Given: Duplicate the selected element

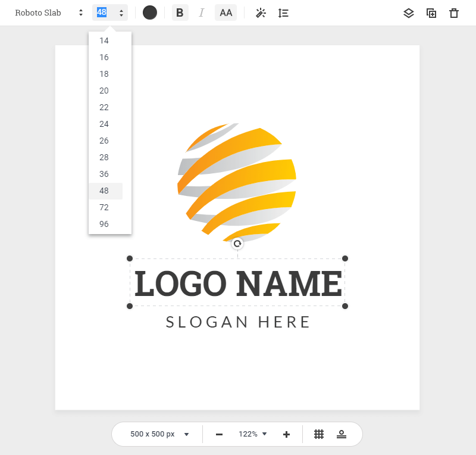Looking at the screenshot, I should coord(431,13).
